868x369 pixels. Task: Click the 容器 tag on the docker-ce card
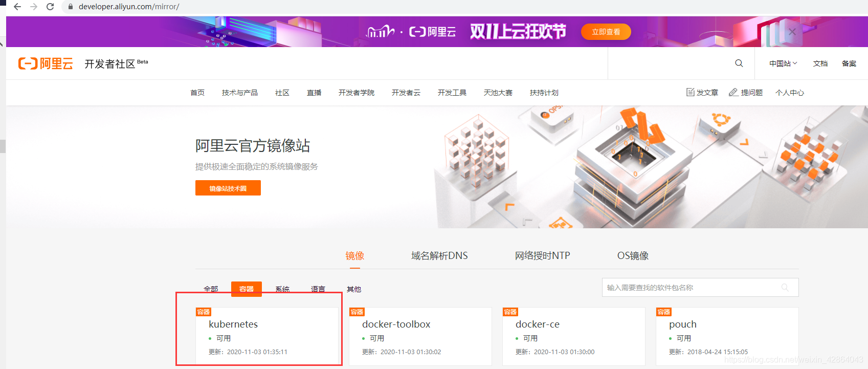pyautogui.click(x=510, y=312)
